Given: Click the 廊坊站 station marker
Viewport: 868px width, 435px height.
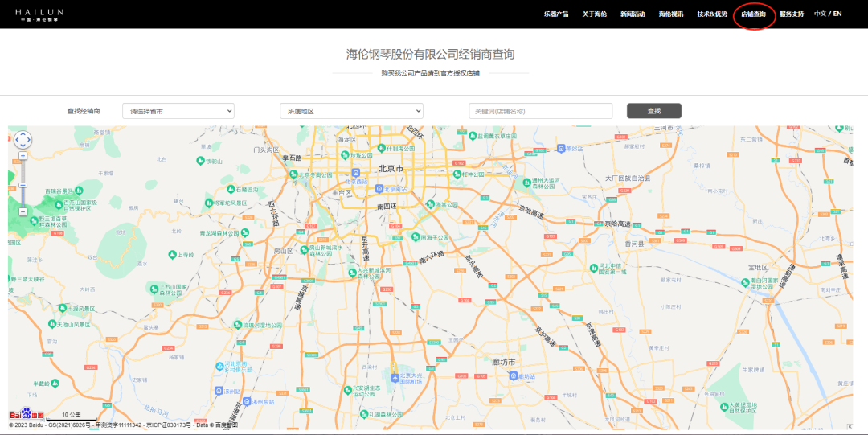Looking at the screenshot, I should [513, 376].
